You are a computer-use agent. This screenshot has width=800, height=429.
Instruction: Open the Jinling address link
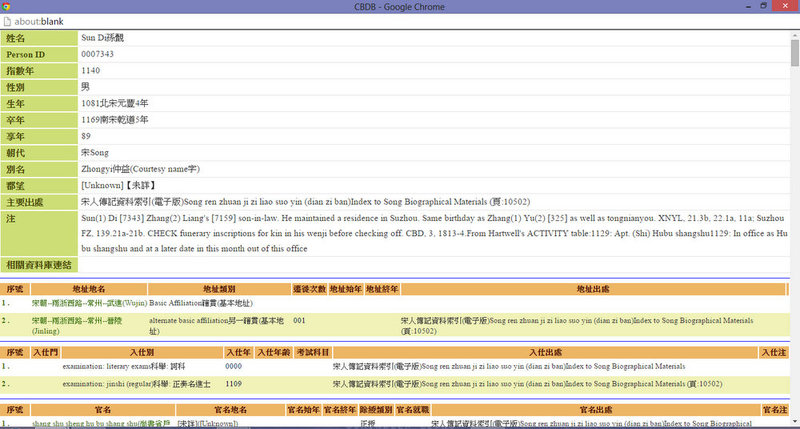click(77, 325)
